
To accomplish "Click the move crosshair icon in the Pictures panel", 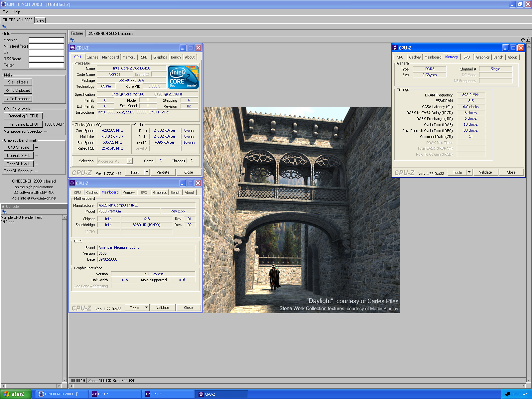I will [523, 40].
